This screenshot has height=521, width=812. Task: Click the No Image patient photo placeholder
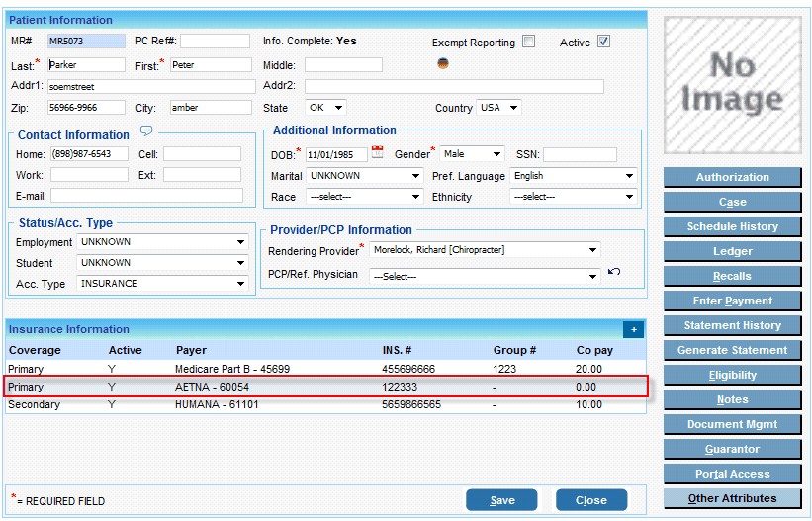(732, 85)
